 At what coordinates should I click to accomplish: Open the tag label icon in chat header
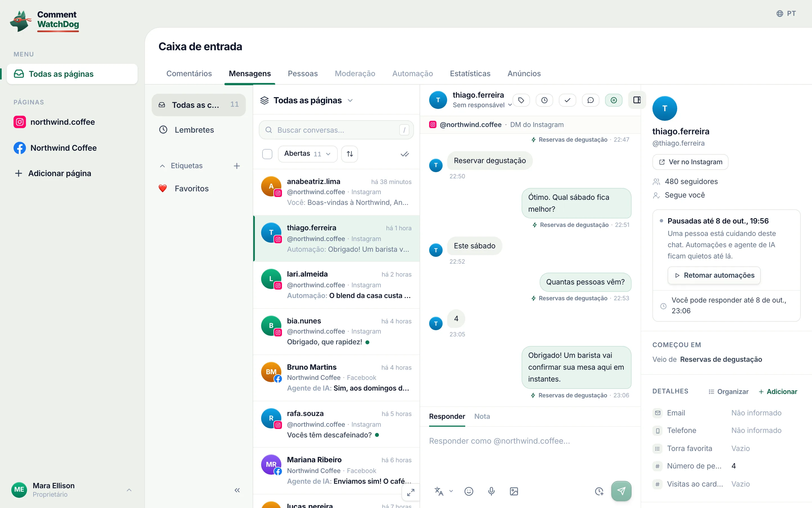click(521, 100)
